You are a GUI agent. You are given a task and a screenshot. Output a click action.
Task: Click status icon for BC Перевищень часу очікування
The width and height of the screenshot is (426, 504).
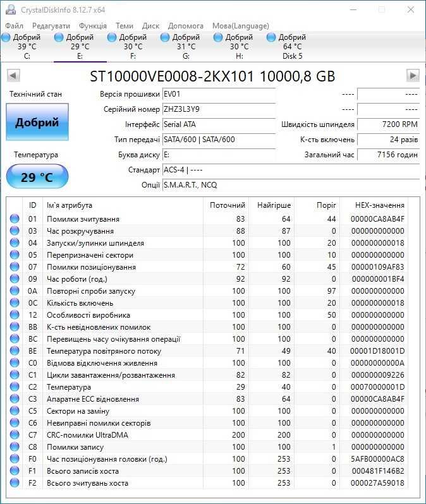click(15, 339)
